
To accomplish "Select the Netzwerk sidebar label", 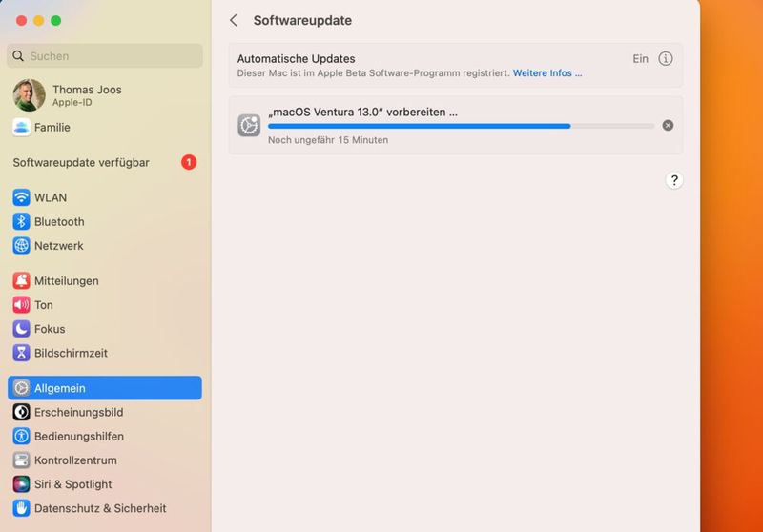I will pos(59,246).
